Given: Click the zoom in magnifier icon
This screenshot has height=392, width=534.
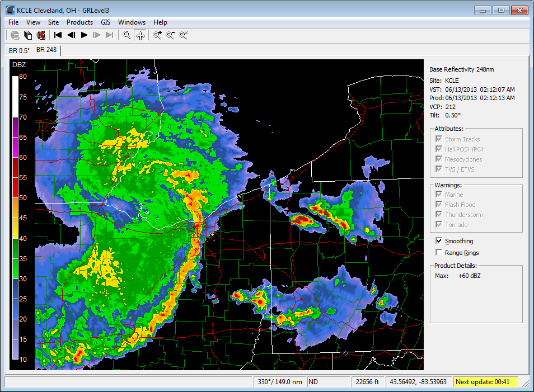Looking at the screenshot, I should [157, 35].
